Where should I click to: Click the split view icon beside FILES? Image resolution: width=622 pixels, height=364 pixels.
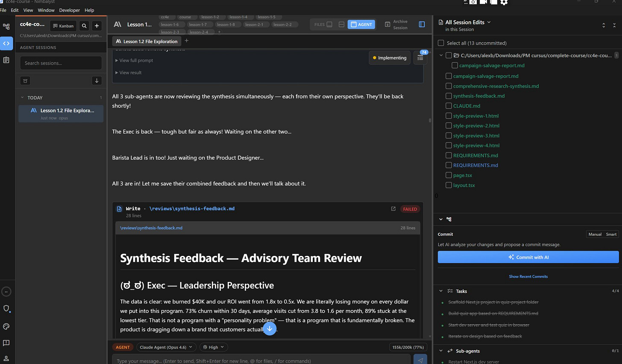point(341,24)
